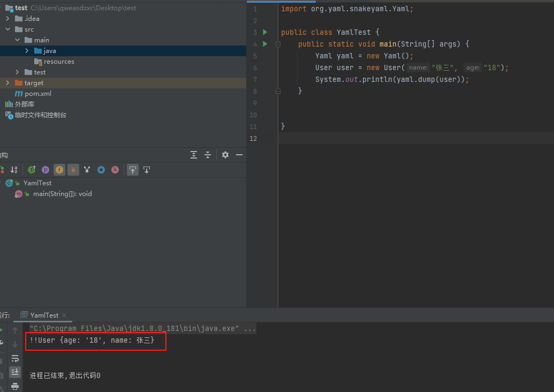Screen dimensions: 554x392
Task: Click the run arrow next to main method
Action: coord(265,44)
